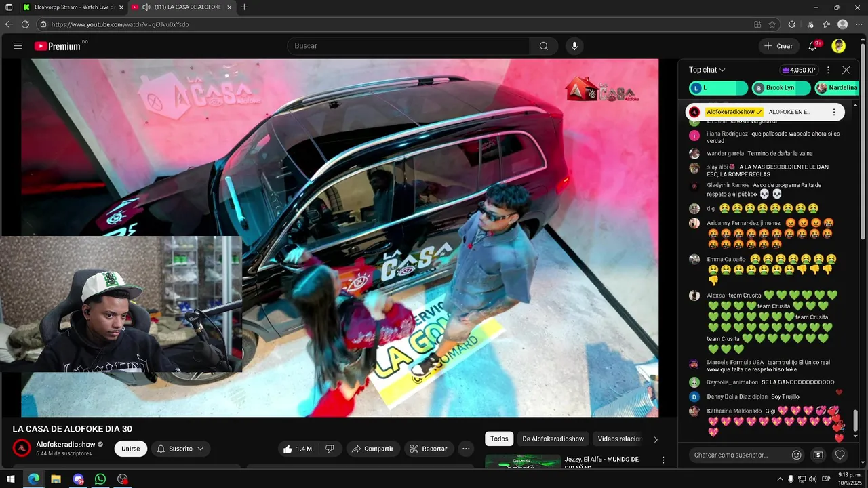Click the Recortar clip button
This screenshot has width=868, height=488.
tap(429, 449)
